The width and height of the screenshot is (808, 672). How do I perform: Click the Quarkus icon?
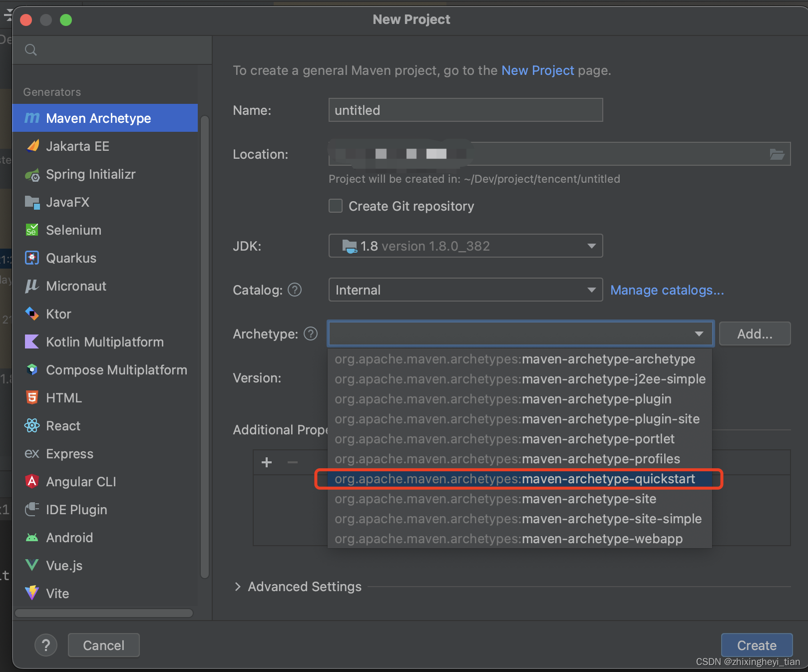32,258
